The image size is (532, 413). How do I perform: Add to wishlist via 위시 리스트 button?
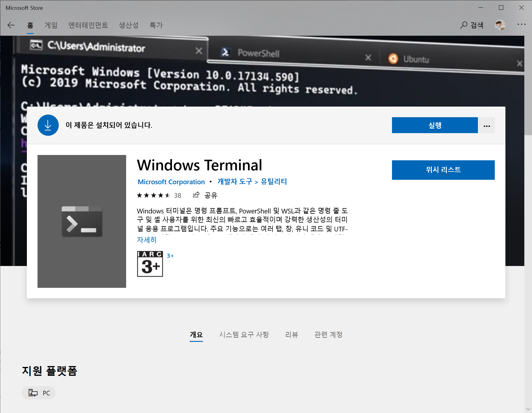click(443, 170)
